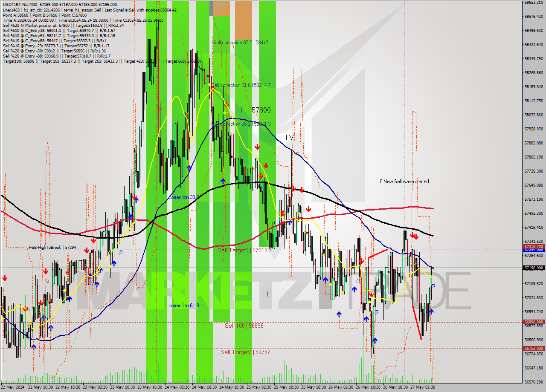This screenshot has width=546, height=392.
Task: Click the '27 May 02:30' time axis label
Action: click(423, 387)
